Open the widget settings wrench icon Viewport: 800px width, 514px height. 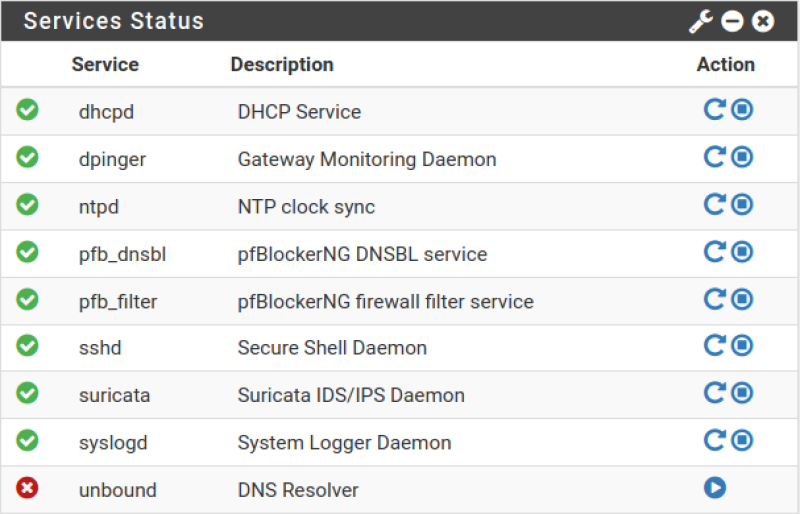pos(701,21)
